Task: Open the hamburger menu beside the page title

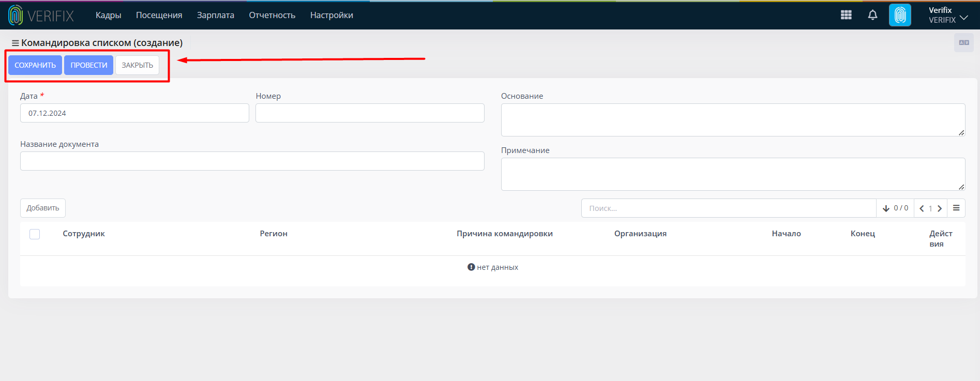Action: click(x=16, y=43)
